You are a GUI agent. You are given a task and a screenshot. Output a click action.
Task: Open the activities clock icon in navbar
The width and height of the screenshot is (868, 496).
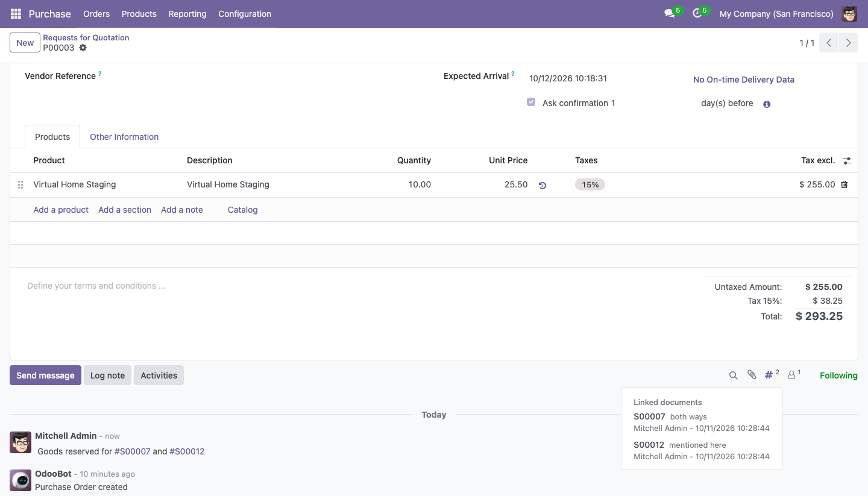click(x=697, y=13)
